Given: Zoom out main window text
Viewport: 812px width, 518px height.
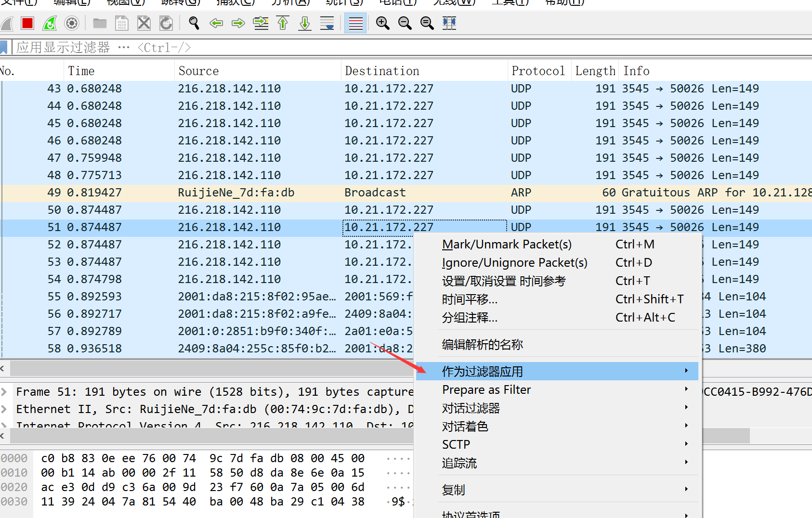Looking at the screenshot, I should [405, 23].
